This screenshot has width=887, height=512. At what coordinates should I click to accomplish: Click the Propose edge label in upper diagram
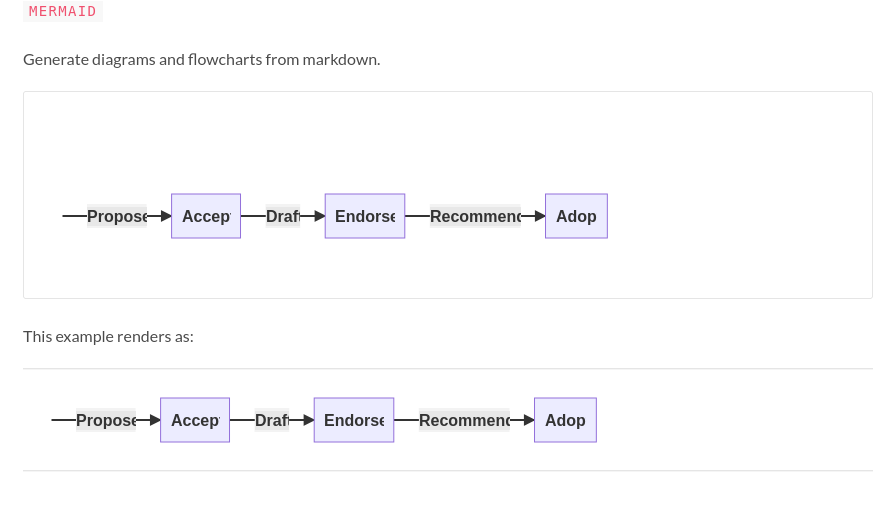pos(117,216)
